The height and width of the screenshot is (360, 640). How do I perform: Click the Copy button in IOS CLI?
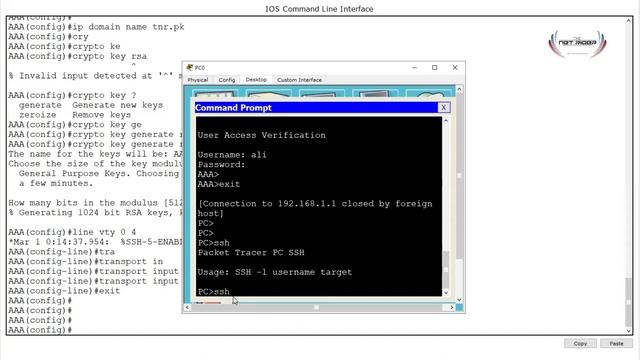(x=580, y=343)
